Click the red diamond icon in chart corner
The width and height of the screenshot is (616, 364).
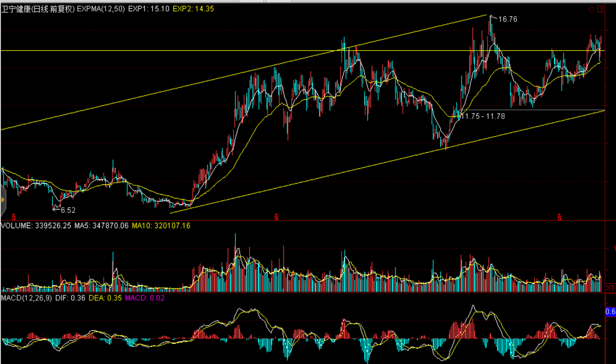[x=591, y=9]
